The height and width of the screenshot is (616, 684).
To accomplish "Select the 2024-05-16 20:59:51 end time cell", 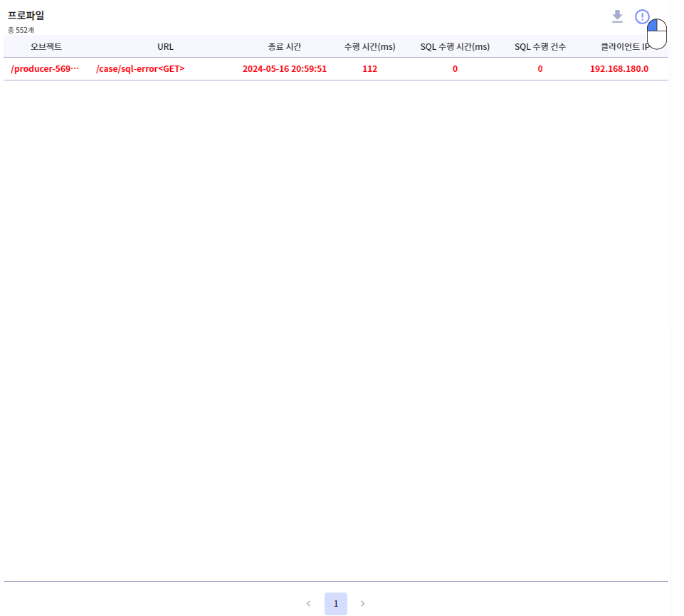I will [x=285, y=69].
